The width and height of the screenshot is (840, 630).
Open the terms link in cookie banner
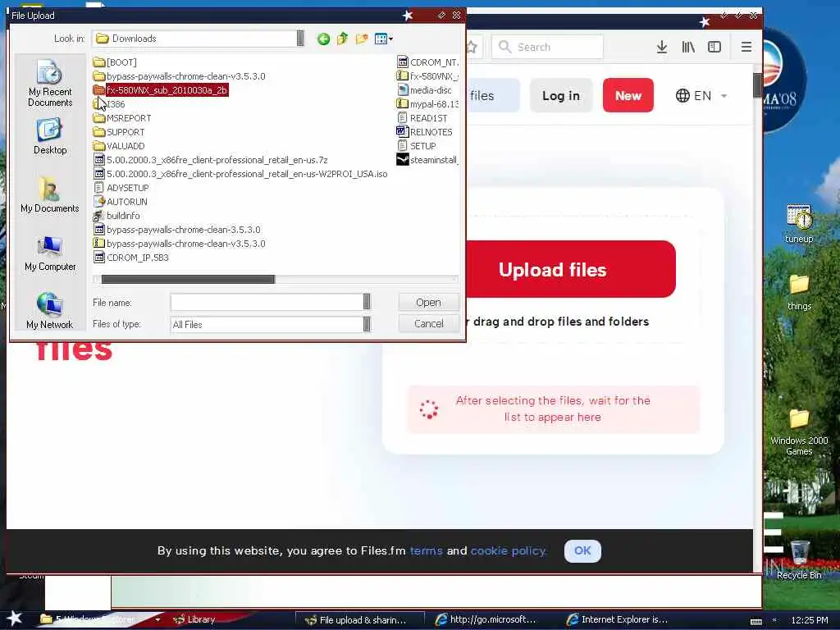(426, 550)
